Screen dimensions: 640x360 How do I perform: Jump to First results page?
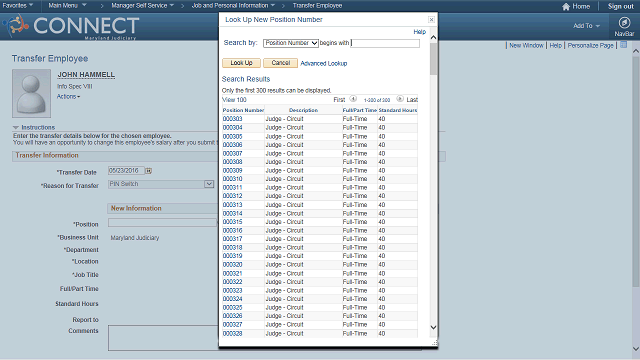(x=339, y=100)
